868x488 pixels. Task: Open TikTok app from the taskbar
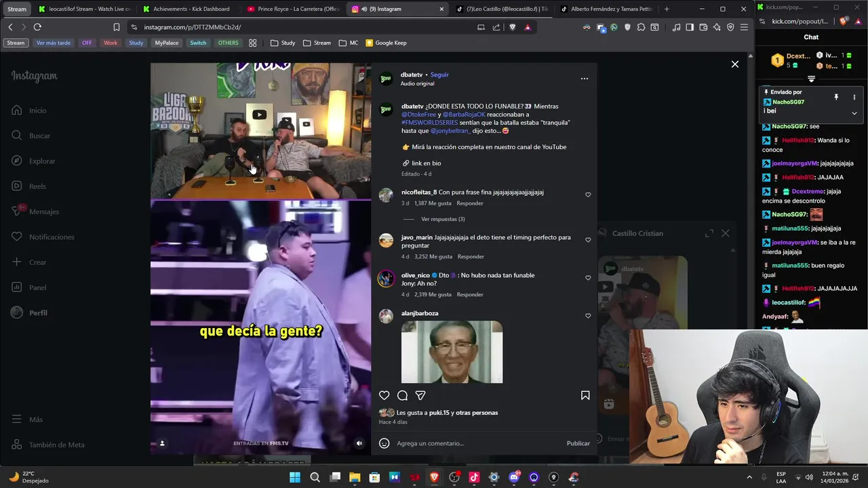474,477
